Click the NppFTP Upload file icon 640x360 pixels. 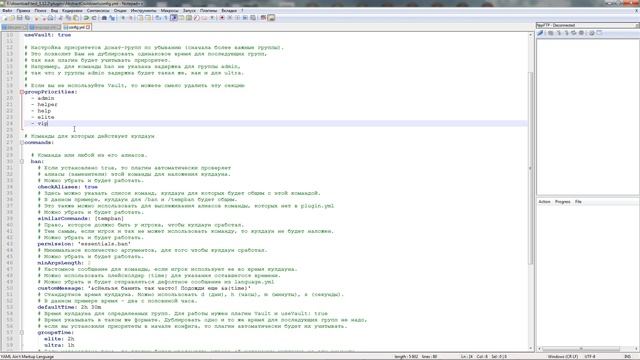567,33
